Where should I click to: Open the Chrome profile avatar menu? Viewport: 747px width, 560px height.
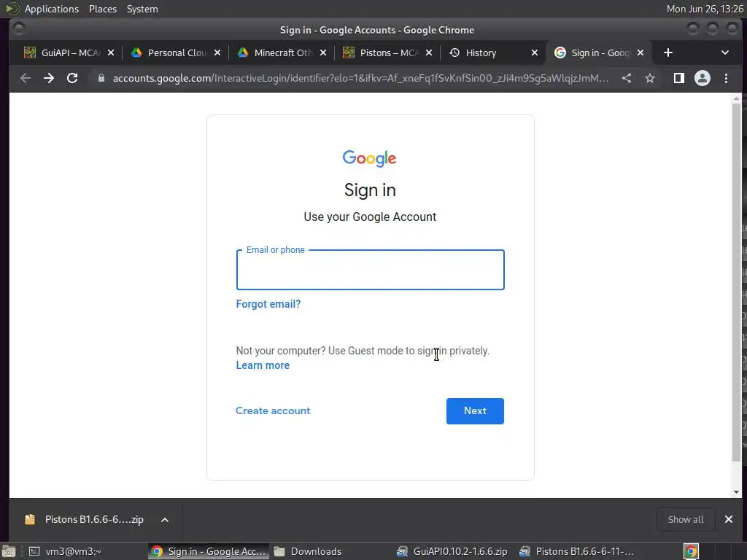[x=703, y=78]
